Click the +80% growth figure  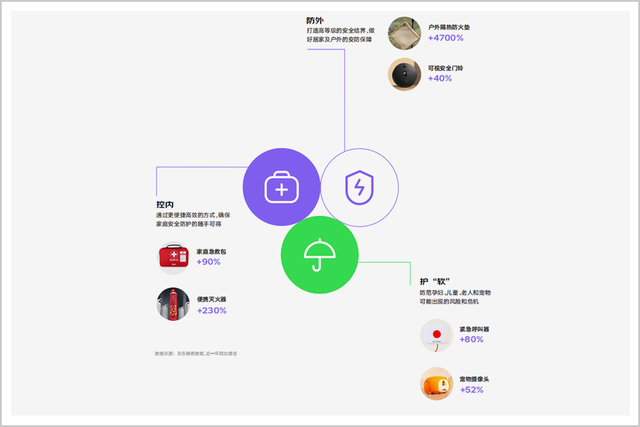pyautogui.click(x=471, y=339)
